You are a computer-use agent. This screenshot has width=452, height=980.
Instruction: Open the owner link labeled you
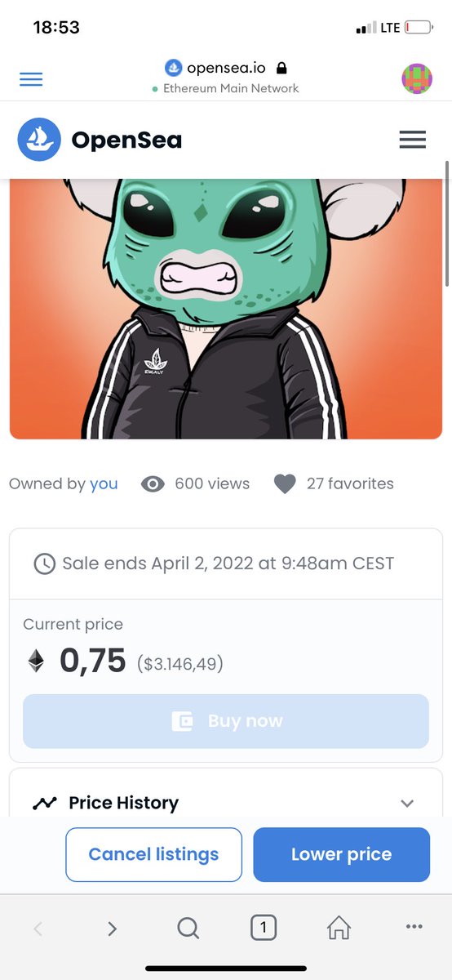click(104, 483)
